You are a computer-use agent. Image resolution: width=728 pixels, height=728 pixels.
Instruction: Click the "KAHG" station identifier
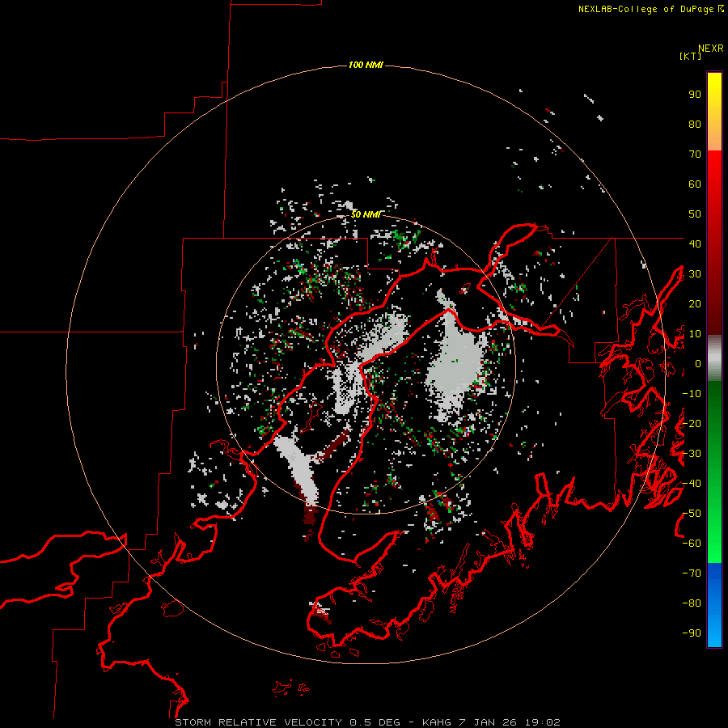437,722
